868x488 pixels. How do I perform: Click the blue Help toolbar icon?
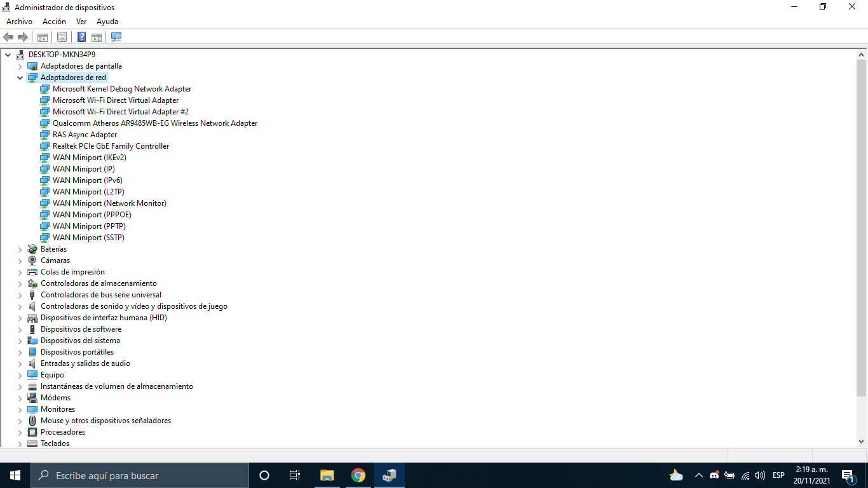tap(81, 37)
